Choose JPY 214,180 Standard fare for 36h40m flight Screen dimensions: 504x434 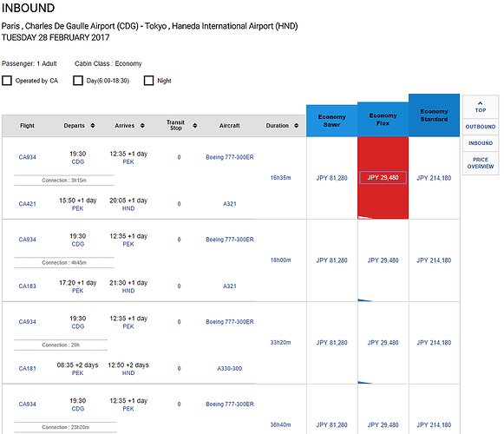pyautogui.click(x=434, y=425)
